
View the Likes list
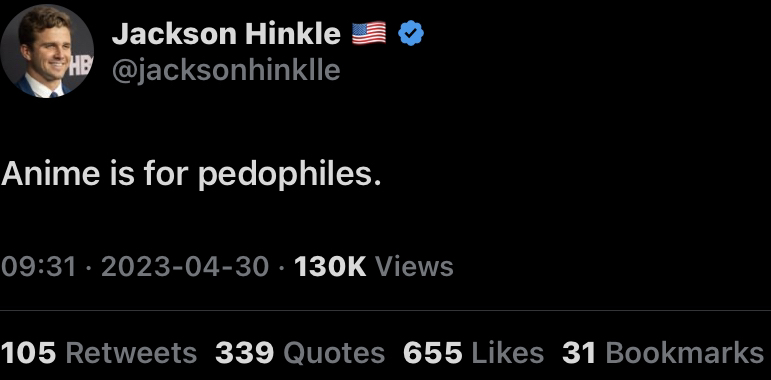[x=507, y=352]
